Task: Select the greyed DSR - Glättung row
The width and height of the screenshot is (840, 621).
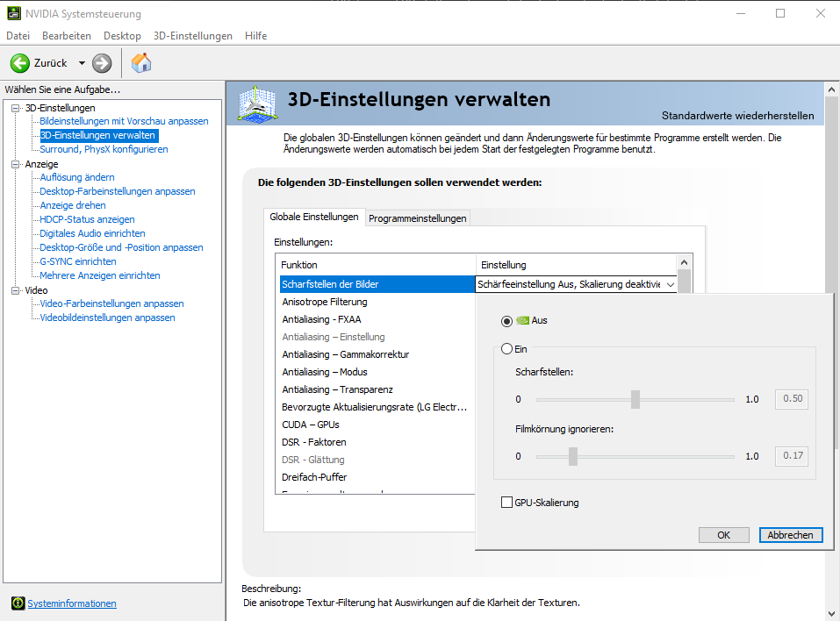Action: (x=377, y=460)
